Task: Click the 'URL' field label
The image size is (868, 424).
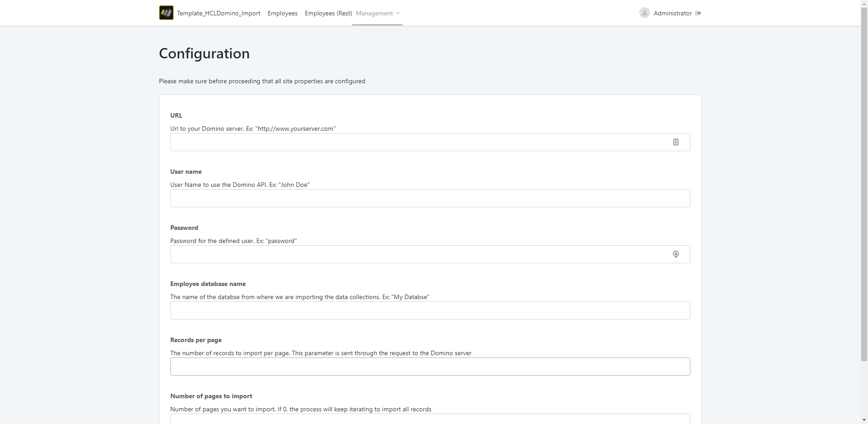Action: pyautogui.click(x=176, y=115)
